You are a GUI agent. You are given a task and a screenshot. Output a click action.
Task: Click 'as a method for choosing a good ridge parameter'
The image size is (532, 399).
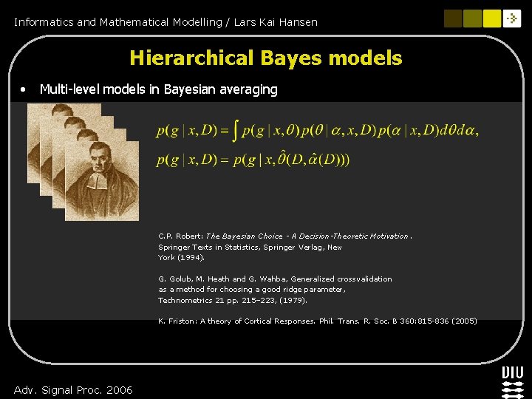point(252,290)
